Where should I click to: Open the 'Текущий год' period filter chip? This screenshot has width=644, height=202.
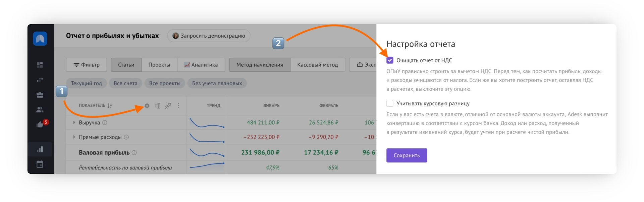click(86, 83)
